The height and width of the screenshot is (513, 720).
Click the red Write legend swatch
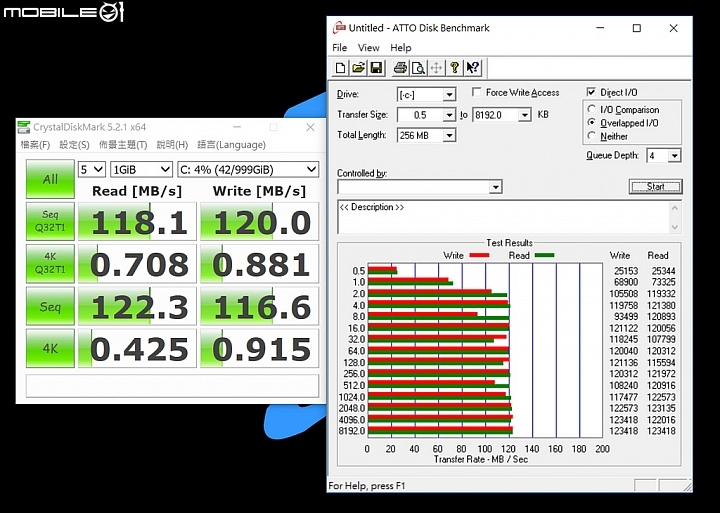479,255
